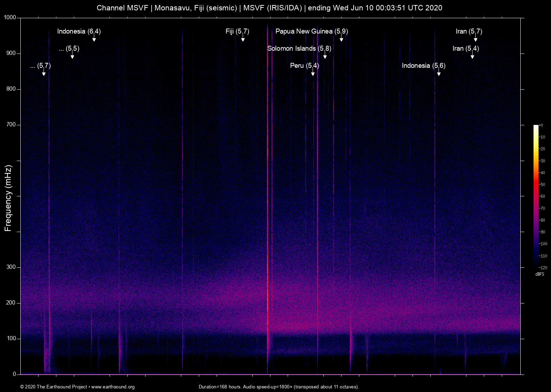Click the 'Frequency (mHz)' axis title
The width and height of the screenshot is (551, 392).
point(8,198)
